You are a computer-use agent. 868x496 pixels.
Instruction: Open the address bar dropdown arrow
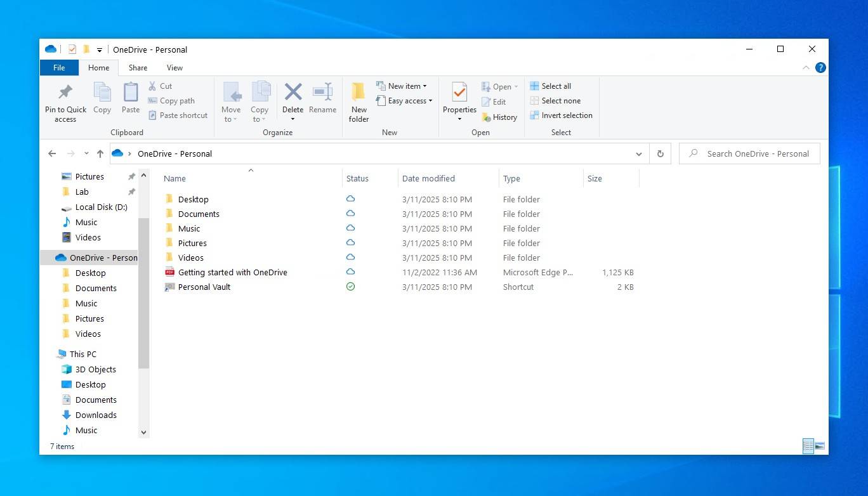(639, 153)
